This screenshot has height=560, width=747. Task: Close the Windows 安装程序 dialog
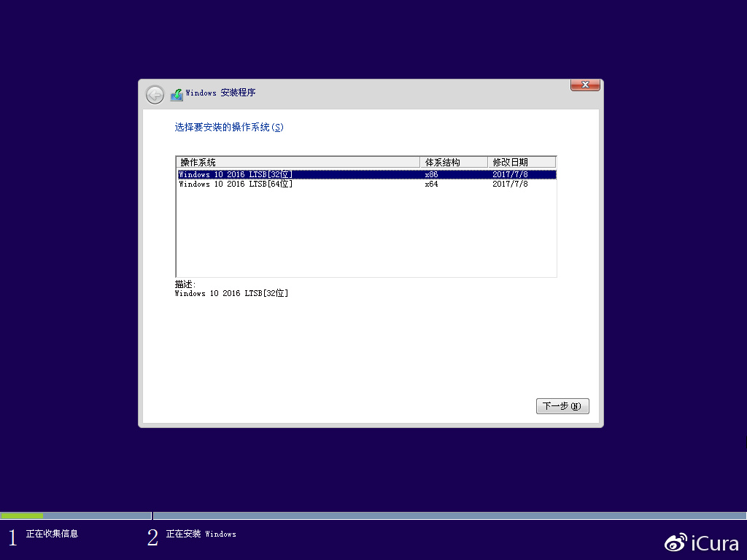click(x=585, y=85)
